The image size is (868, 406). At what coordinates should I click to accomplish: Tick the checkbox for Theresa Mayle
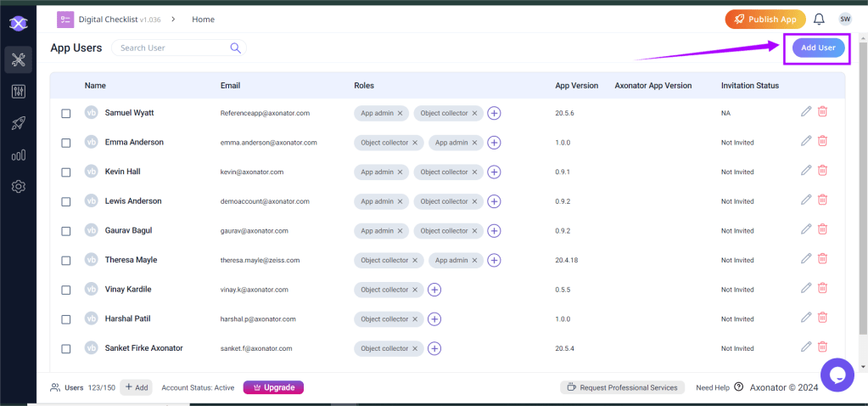[66, 260]
